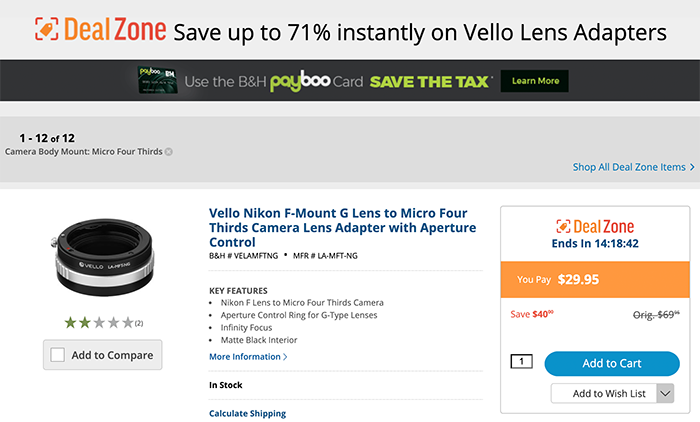Add the Vello adapter to cart
Viewport: 700px width, 422px height.
pyautogui.click(x=612, y=363)
